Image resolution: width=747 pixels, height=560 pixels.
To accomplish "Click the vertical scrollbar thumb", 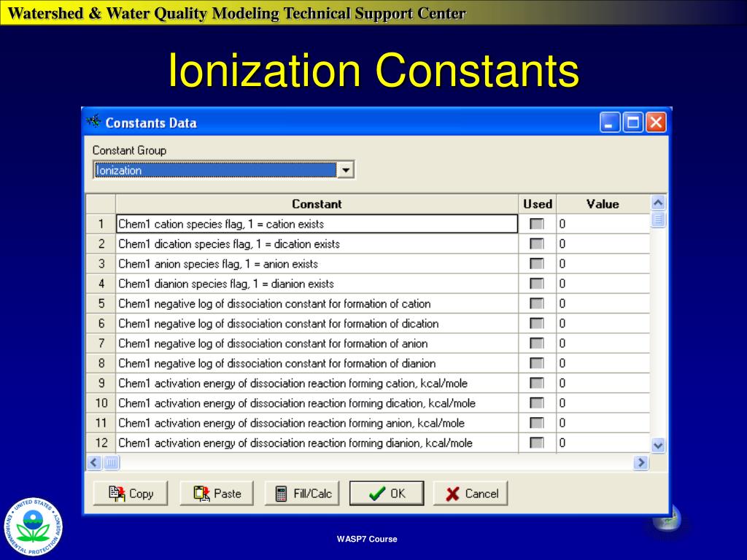I will (x=659, y=220).
